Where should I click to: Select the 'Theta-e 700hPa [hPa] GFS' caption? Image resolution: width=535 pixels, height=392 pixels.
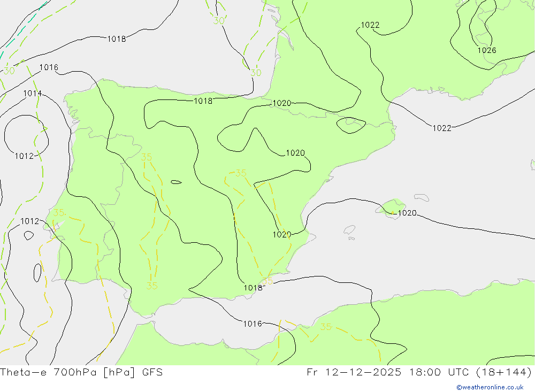[81, 372]
